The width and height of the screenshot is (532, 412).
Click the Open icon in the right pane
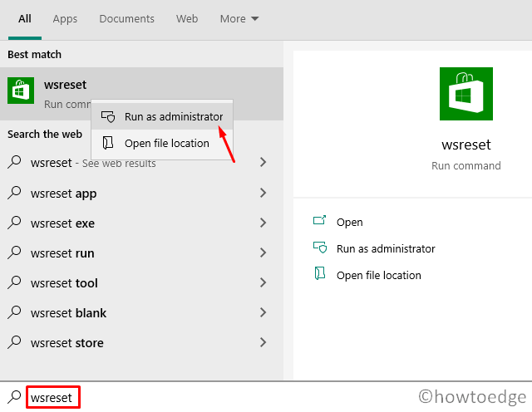319,222
